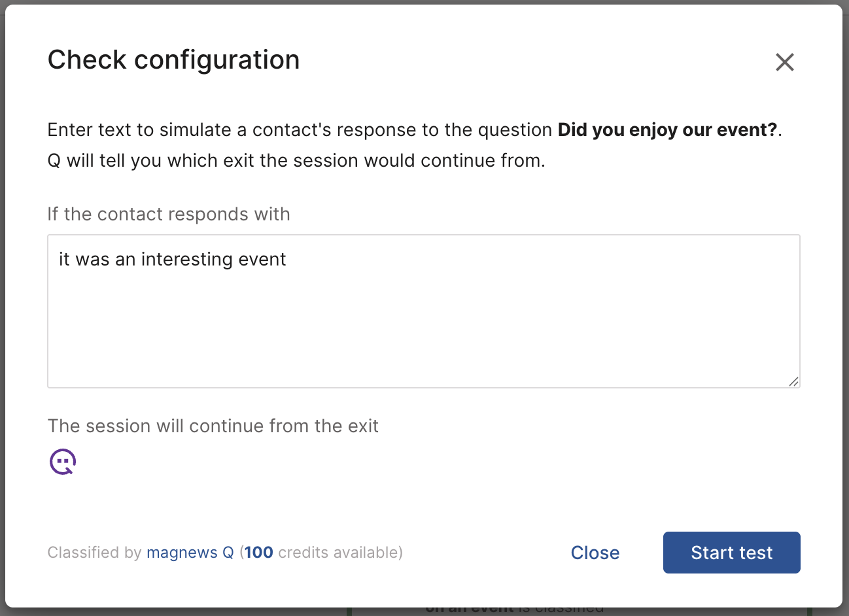Click the 'Q will tell you which exit' sentence
This screenshot has height=616, width=849.
(296, 161)
